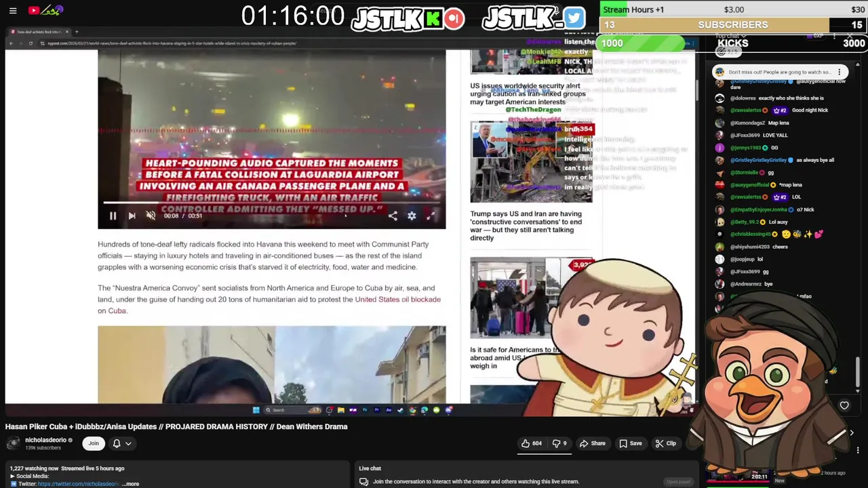Click @KumondagaZ 'Map lena' chat message

point(752,123)
